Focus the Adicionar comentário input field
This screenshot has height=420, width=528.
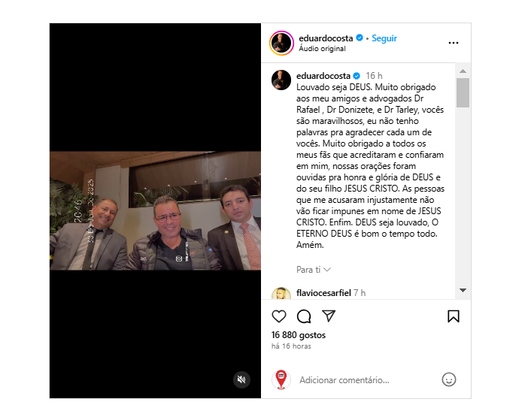tap(367, 380)
